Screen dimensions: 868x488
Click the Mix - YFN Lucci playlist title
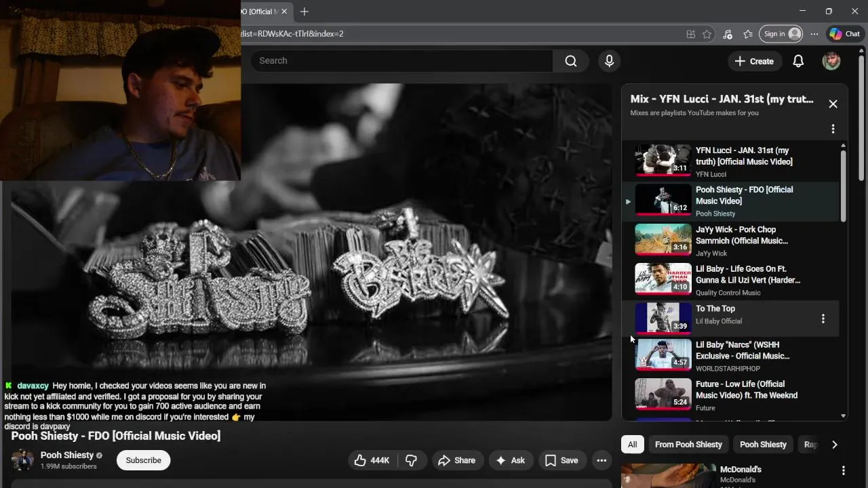click(x=722, y=99)
